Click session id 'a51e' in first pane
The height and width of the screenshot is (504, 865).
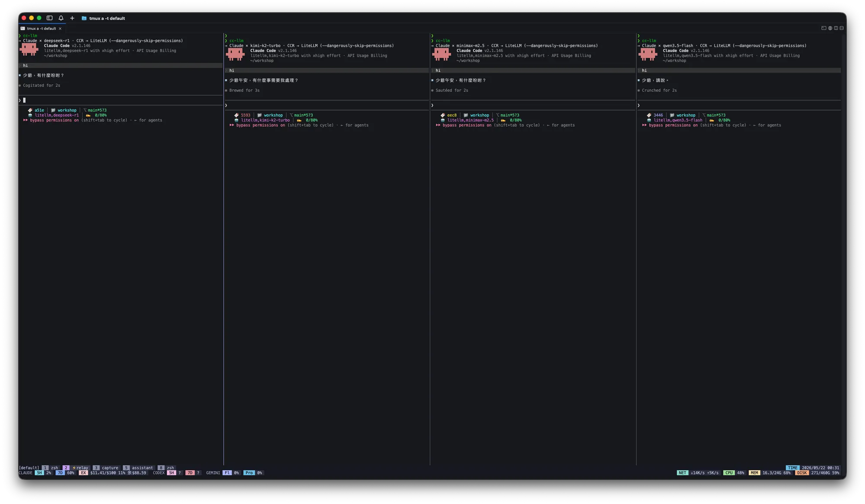point(39,110)
